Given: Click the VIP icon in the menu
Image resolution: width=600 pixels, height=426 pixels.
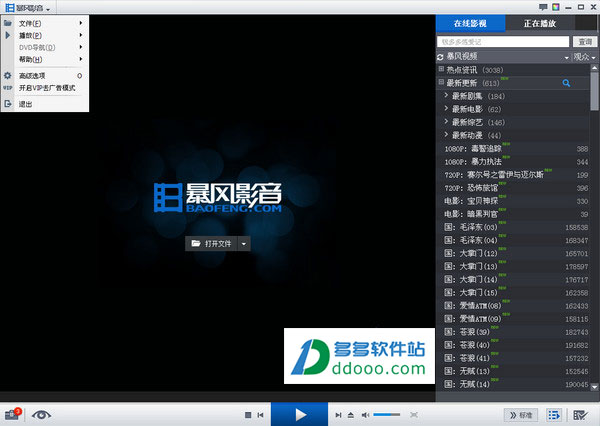Looking at the screenshot, I should (x=8, y=88).
